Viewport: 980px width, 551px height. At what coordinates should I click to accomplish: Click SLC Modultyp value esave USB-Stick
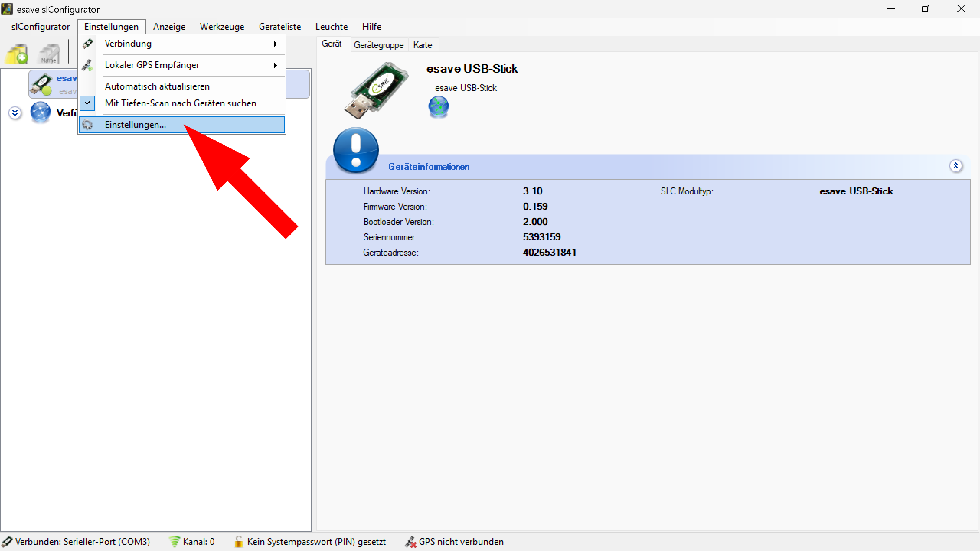pos(856,191)
